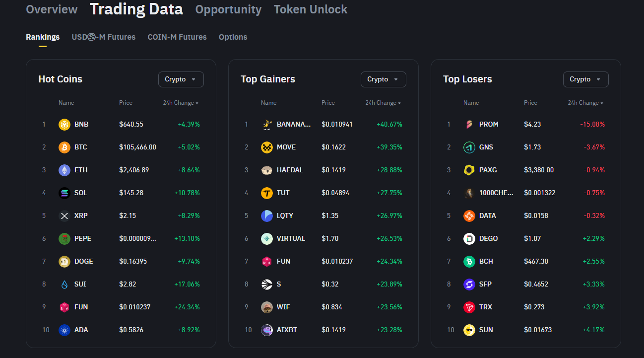Click the BTC bitcoin icon
This screenshot has height=358, width=644.
click(64, 147)
